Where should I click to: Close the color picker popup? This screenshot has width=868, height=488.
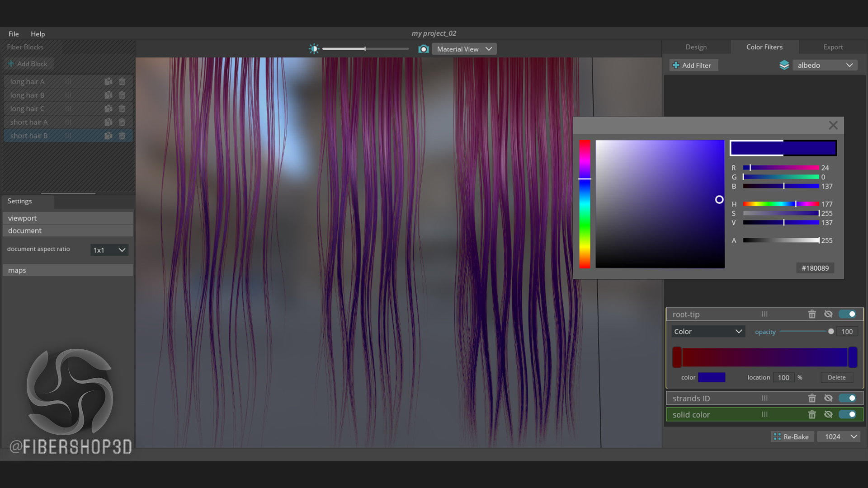coord(833,125)
